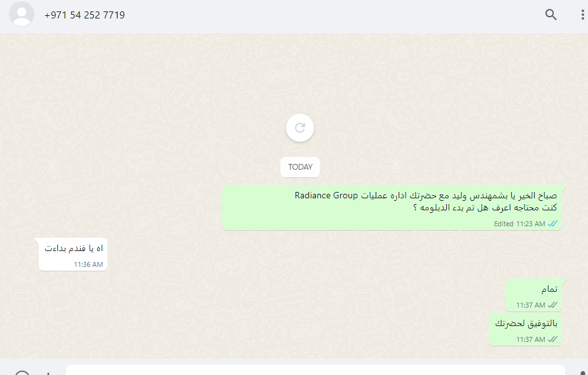Viewport: 588px width, 375px height.
Task: Open the emoji picker icon
Action: [x=22, y=372]
